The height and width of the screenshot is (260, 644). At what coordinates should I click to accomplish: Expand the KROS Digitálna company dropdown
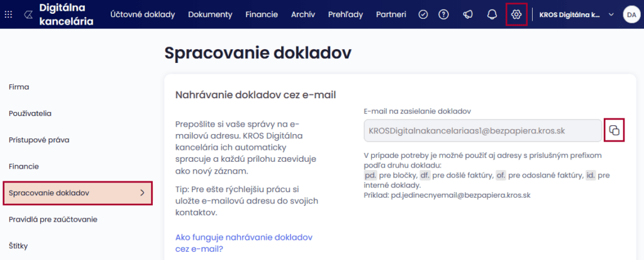611,14
